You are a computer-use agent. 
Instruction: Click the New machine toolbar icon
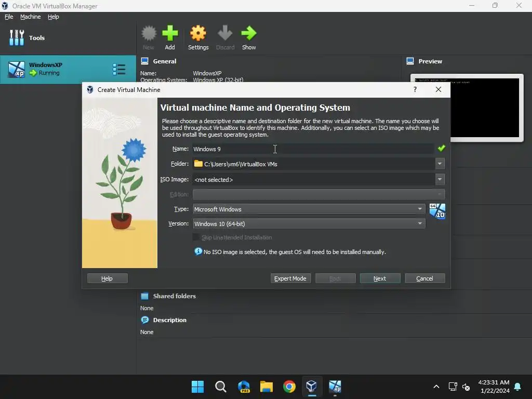pos(149,37)
